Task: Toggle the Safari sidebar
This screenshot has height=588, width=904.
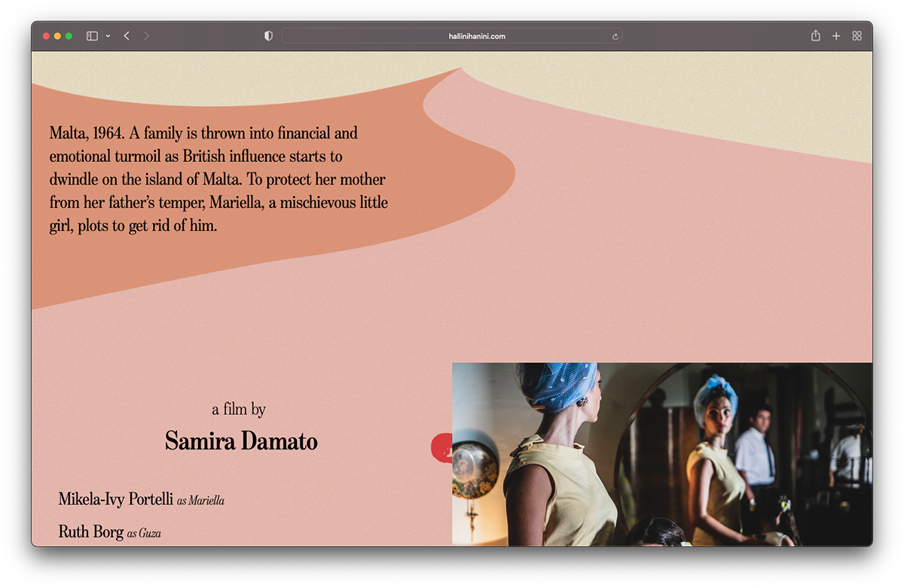Action: (92, 36)
